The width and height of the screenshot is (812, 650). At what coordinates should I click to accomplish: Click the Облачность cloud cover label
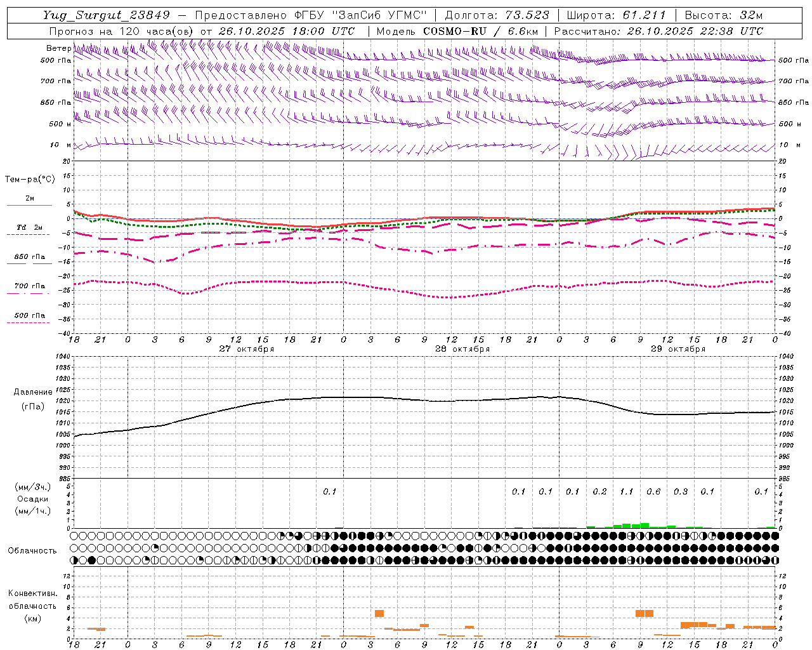point(32,551)
